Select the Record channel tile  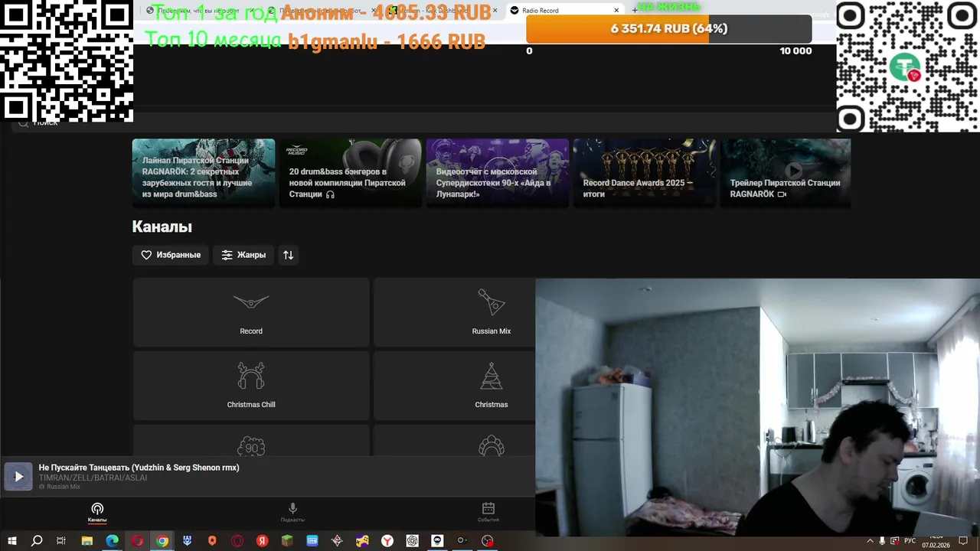click(251, 312)
